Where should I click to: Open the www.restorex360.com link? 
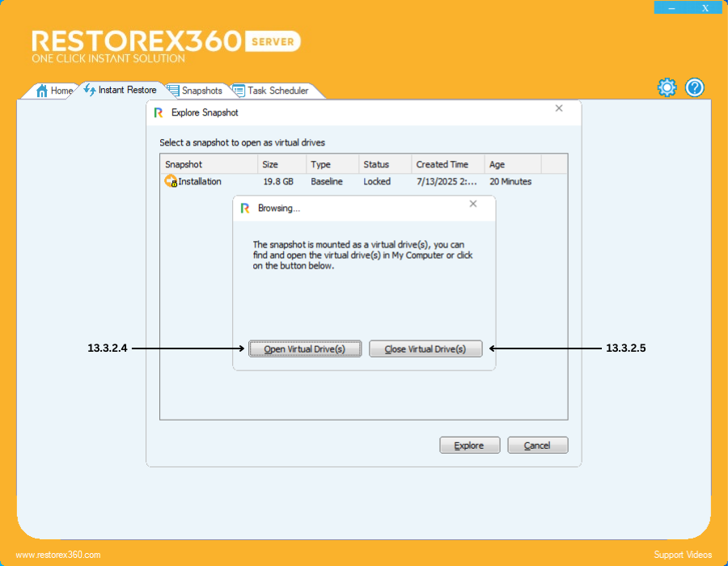pyautogui.click(x=58, y=555)
